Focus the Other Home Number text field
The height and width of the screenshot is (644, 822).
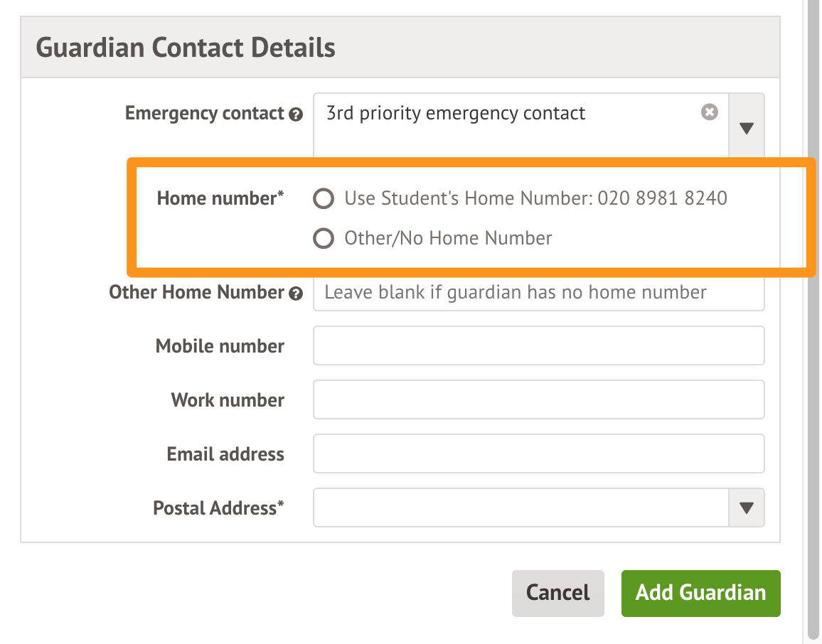click(538, 293)
